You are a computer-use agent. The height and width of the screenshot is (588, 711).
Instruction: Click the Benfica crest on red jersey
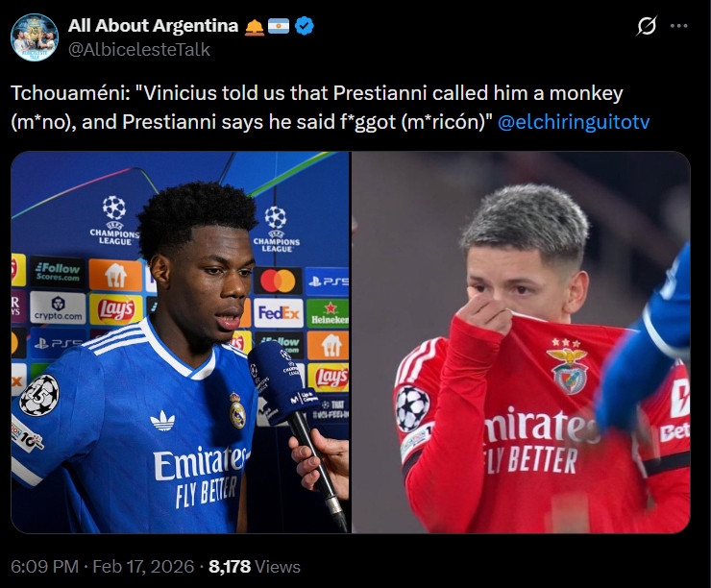[x=566, y=368]
